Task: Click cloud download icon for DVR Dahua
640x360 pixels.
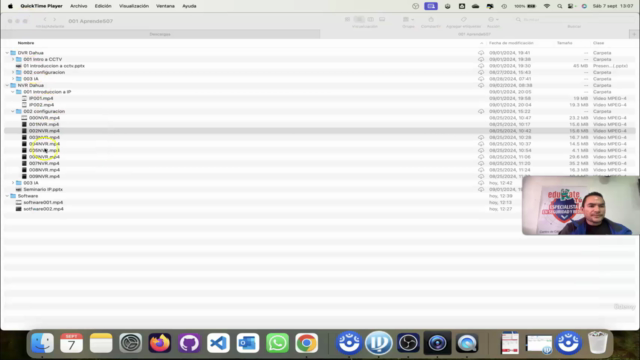Action: coord(481,53)
